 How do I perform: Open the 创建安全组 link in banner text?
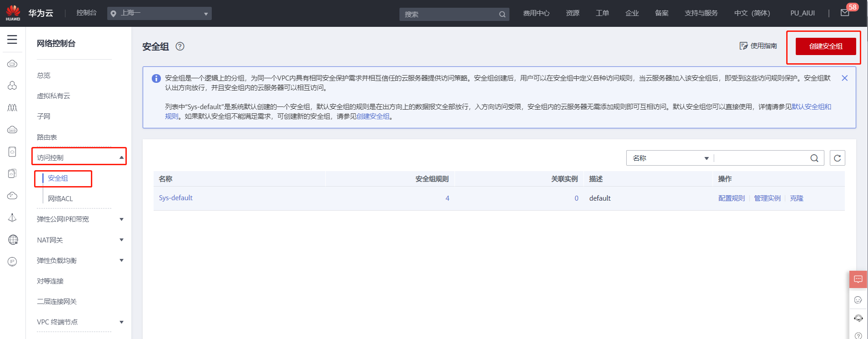pyautogui.click(x=373, y=116)
